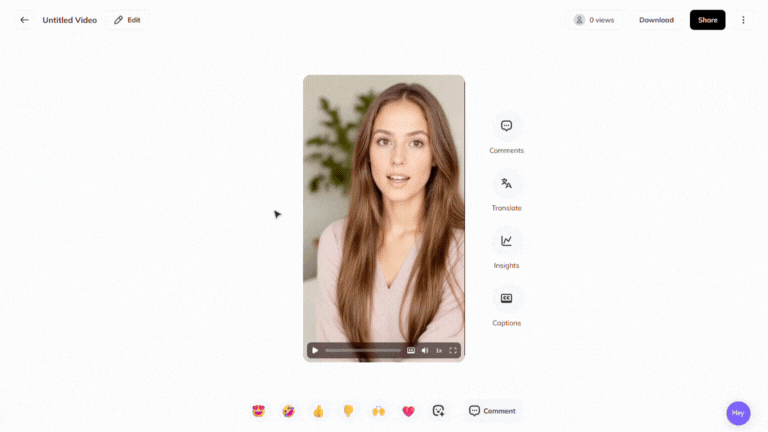Change the 1x playback speed
The image size is (768, 432).
click(x=439, y=350)
